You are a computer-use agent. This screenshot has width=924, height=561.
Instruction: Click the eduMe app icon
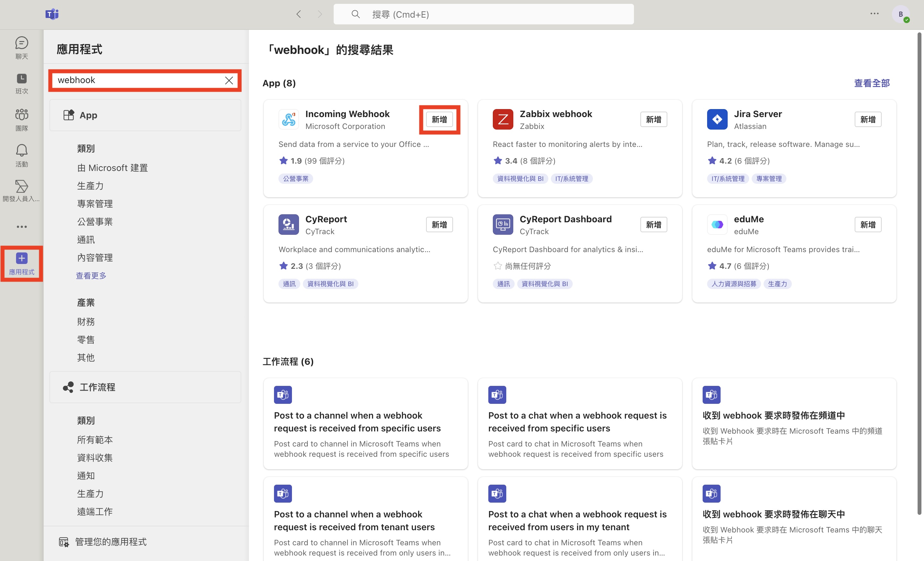click(x=717, y=225)
